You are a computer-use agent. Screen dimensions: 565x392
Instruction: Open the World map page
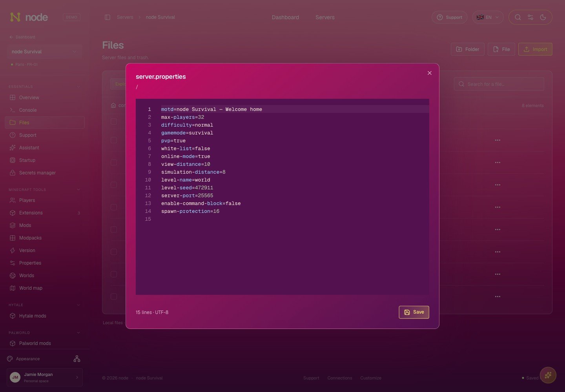pos(45,288)
